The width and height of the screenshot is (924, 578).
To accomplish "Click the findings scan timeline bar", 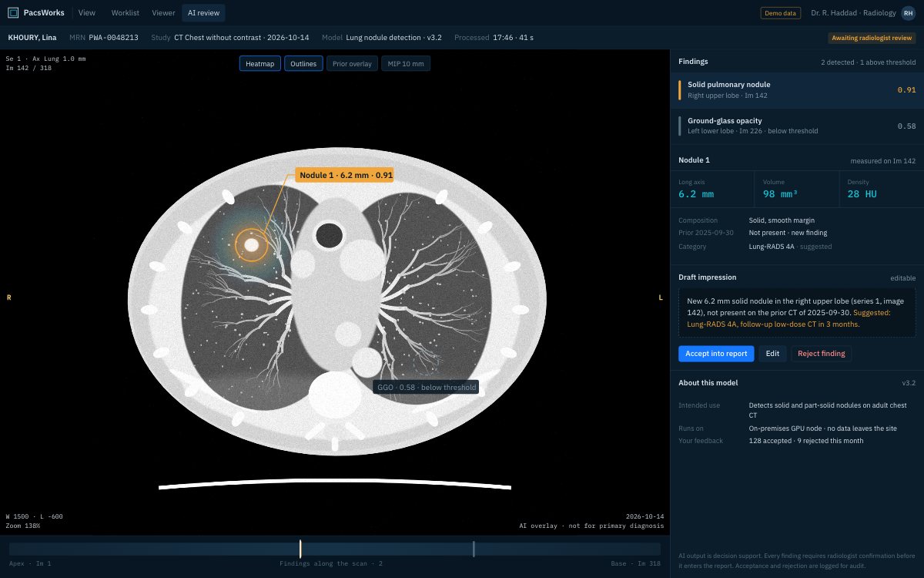I will pyautogui.click(x=335, y=549).
